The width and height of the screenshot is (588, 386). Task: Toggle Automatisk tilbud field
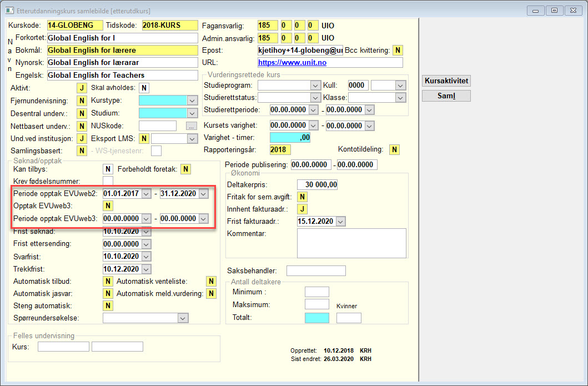[x=108, y=282]
